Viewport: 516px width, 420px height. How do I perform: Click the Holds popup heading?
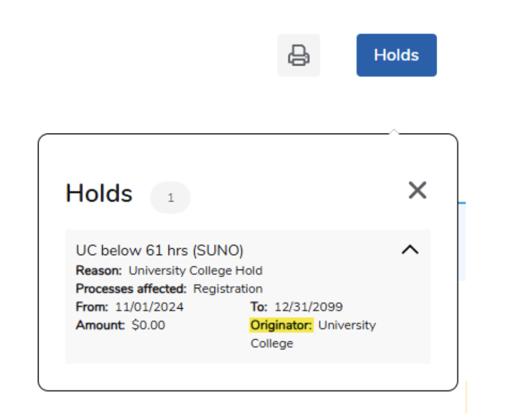click(99, 193)
